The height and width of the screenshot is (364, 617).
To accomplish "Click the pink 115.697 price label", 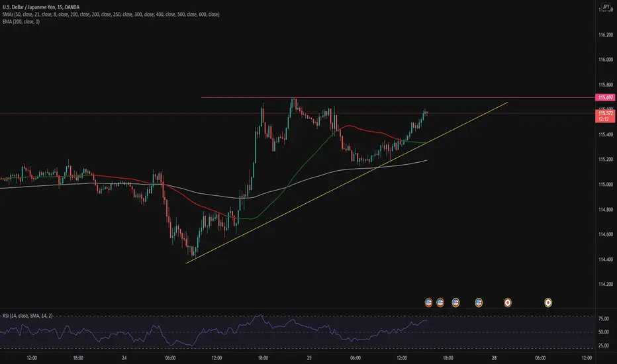I will coord(606,97).
